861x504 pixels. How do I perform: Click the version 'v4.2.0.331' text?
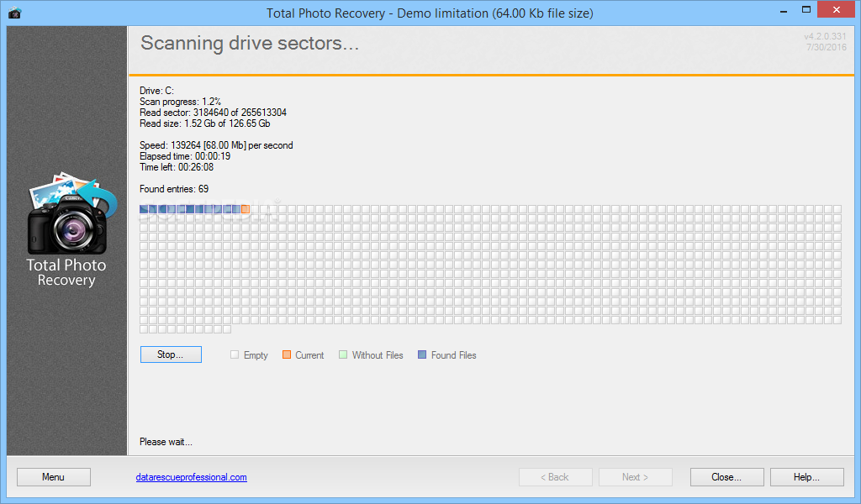pyautogui.click(x=826, y=36)
